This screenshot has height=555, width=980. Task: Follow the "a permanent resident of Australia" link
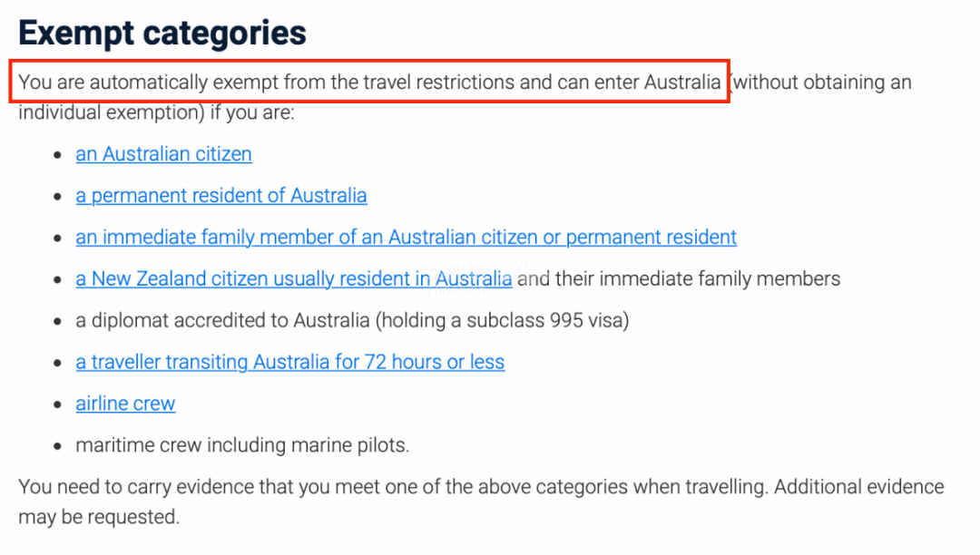pyautogui.click(x=220, y=196)
